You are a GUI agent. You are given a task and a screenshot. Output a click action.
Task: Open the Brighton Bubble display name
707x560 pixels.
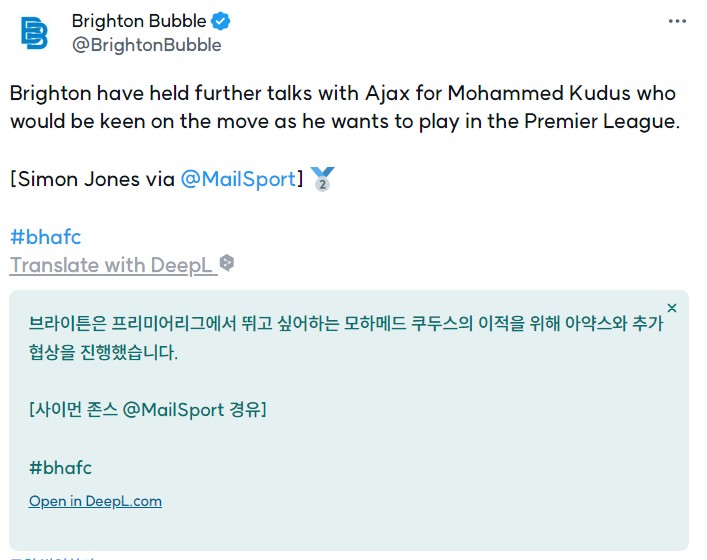pyautogui.click(x=139, y=21)
